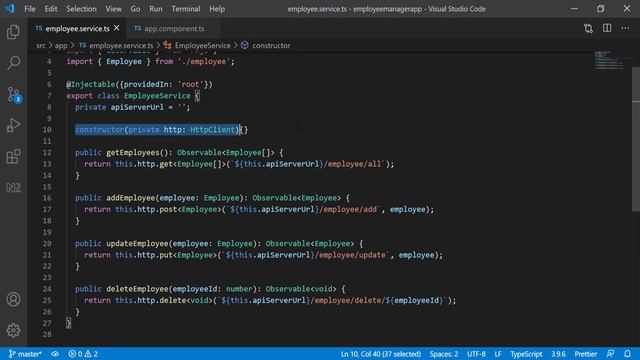Click line number 20 in gutter
Viewport: 640px width, 360px height.
[47, 244]
